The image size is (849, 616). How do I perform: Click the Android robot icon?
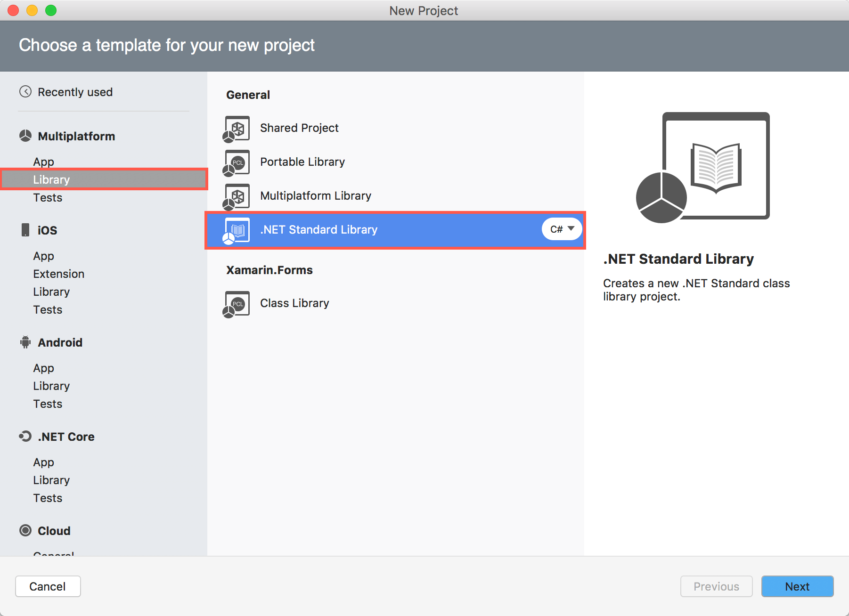pos(25,342)
